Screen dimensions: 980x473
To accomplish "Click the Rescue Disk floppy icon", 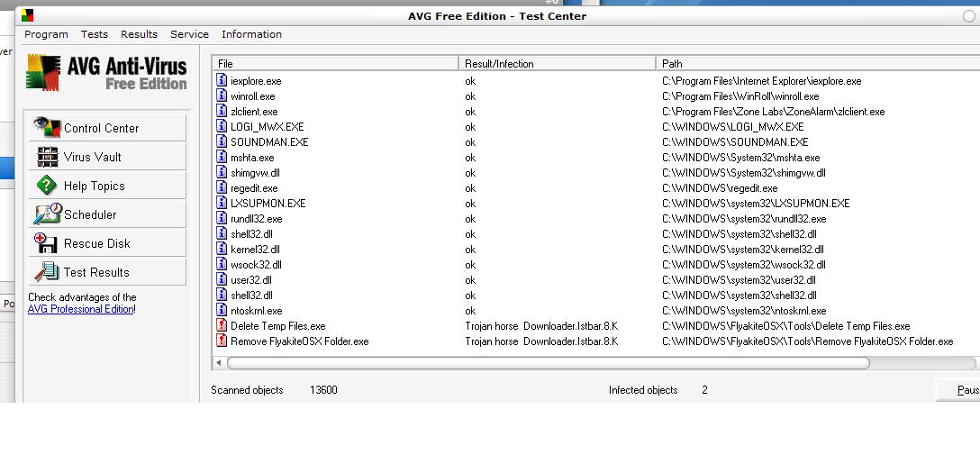I will tap(46, 242).
